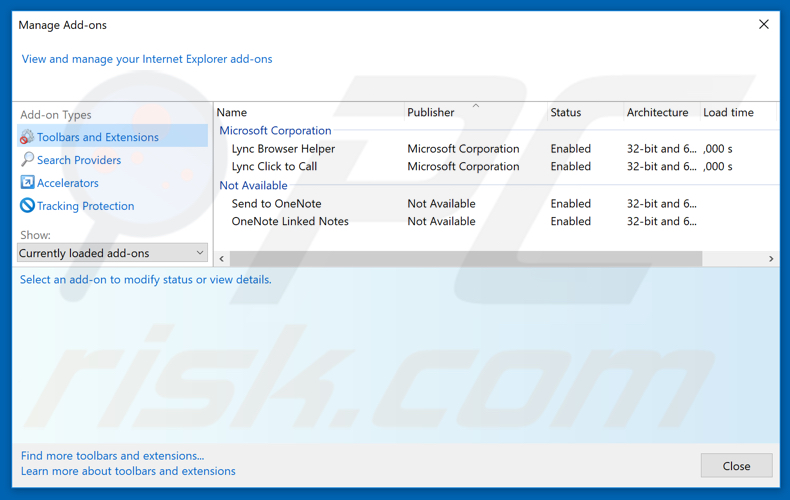Click Microsoft Corporation publisher of Lync Click to Call
The image size is (790, 500).
463,166
